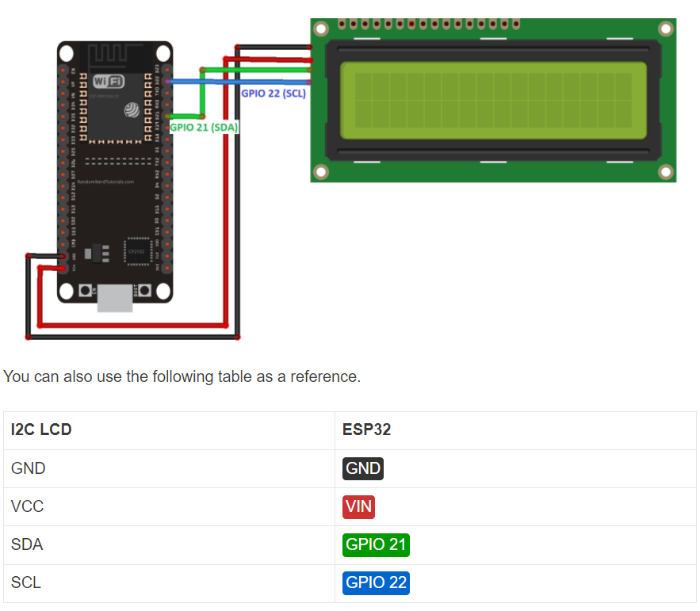This screenshot has width=700, height=611.
Task: Click the GPIO 21 (SDA) label text
Action: click(204, 127)
